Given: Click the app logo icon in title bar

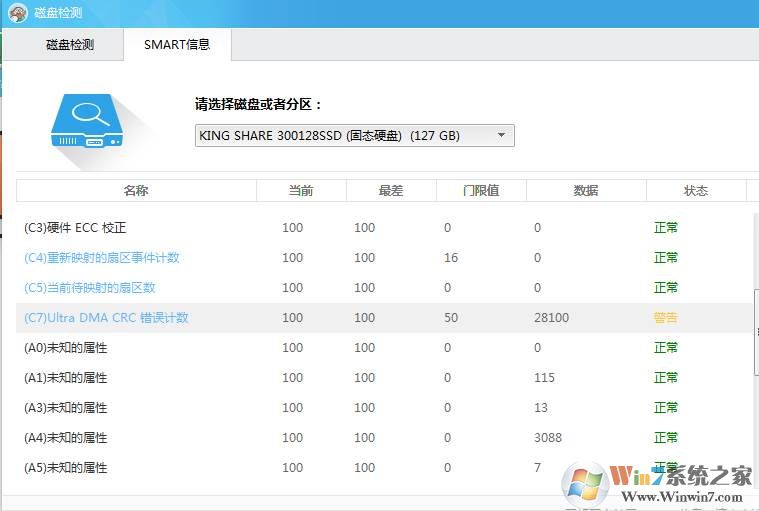Looking at the screenshot, I should [18, 13].
